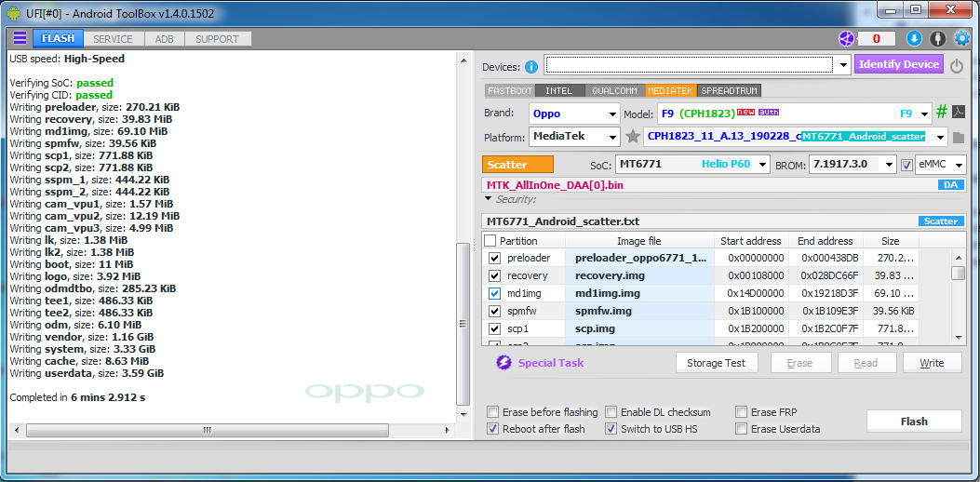Viewport: 980px width, 482px height.
Task: Select the QUALCOMM tab
Action: click(x=615, y=90)
